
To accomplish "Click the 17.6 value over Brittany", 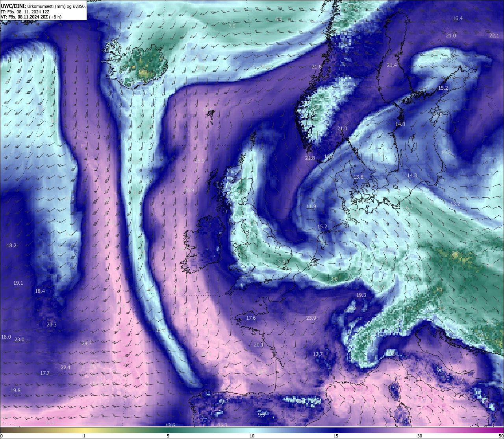I will (251, 318).
